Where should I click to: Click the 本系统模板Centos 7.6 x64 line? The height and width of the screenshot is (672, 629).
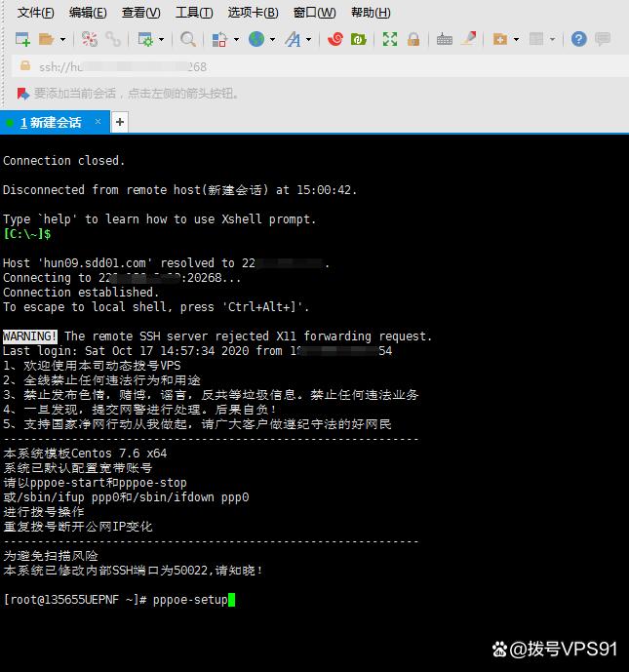pyautogui.click(x=85, y=454)
